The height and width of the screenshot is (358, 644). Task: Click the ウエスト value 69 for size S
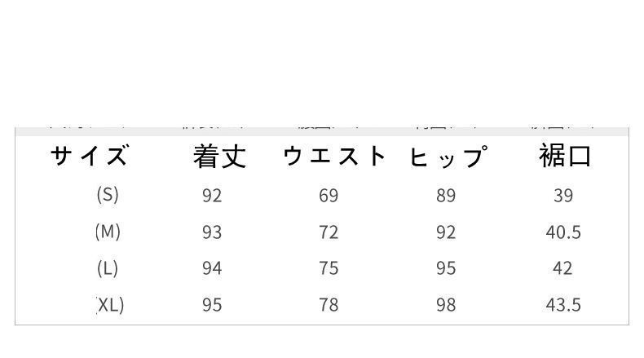pos(329,196)
